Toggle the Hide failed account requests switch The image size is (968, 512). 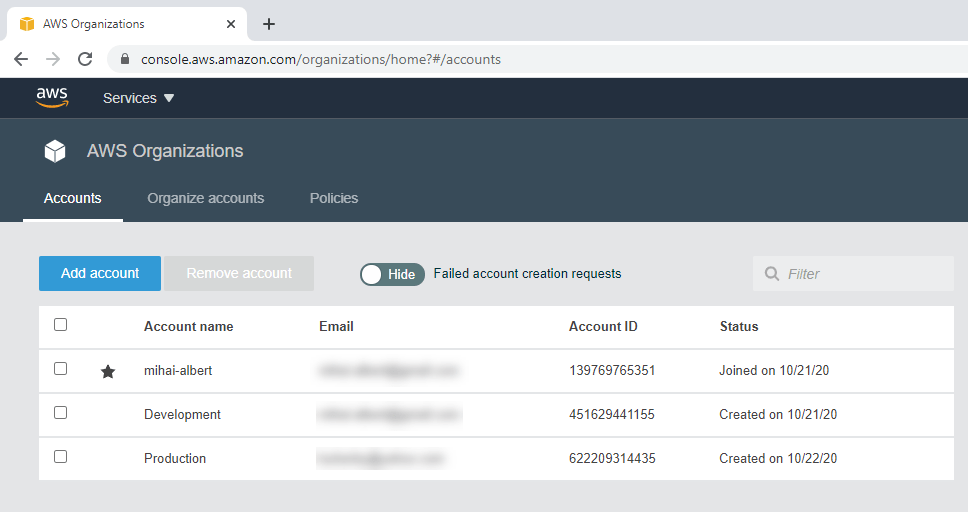tap(392, 274)
